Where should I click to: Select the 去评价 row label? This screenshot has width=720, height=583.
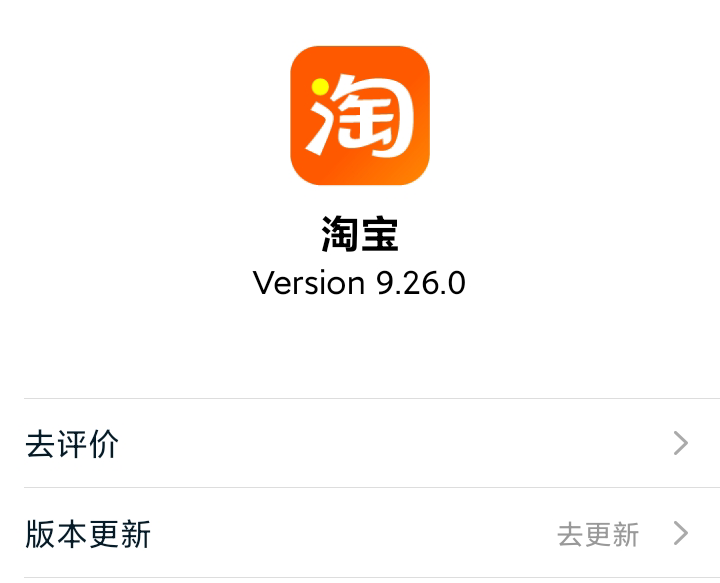pyautogui.click(x=72, y=444)
